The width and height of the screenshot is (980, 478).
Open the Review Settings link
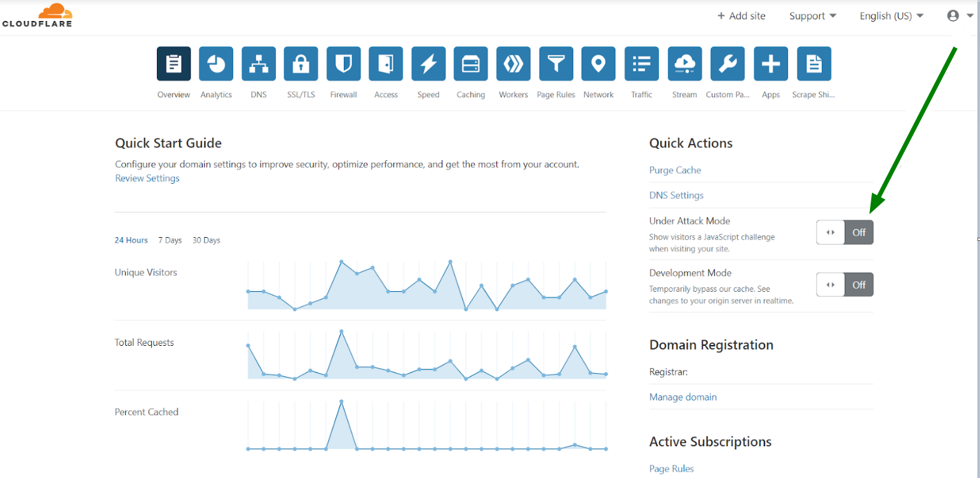pyautogui.click(x=147, y=179)
